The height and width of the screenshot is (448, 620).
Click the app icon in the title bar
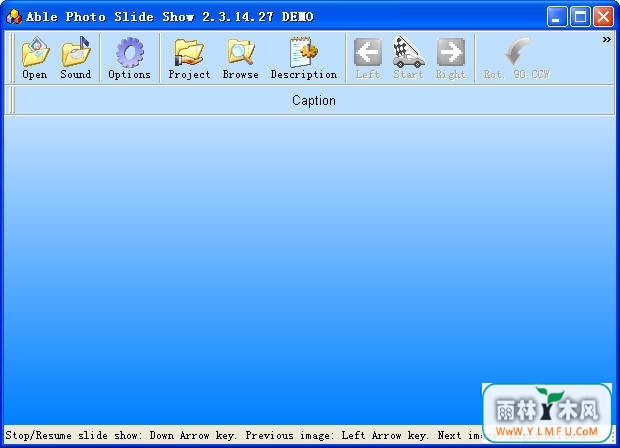(14, 17)
